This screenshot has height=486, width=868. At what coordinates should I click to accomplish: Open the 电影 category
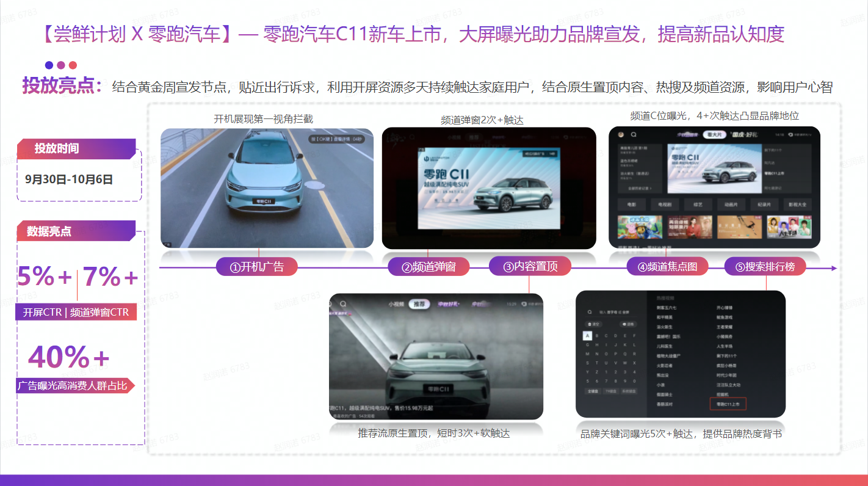click(632, 205)
